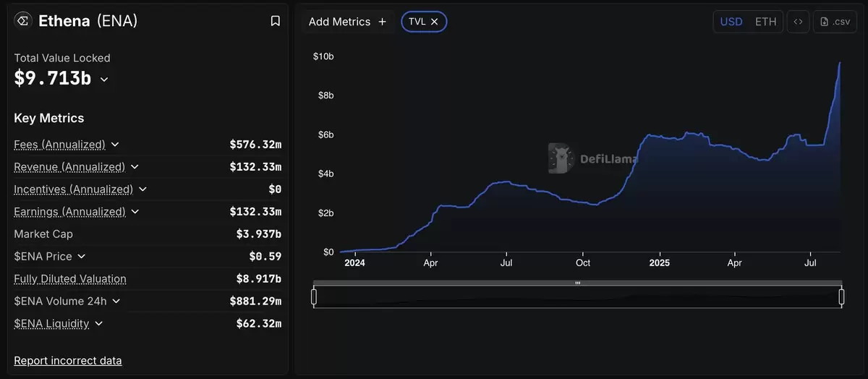Expand $ENA Volume 24h details
868x379 pixels.
(x=116, y=302)
